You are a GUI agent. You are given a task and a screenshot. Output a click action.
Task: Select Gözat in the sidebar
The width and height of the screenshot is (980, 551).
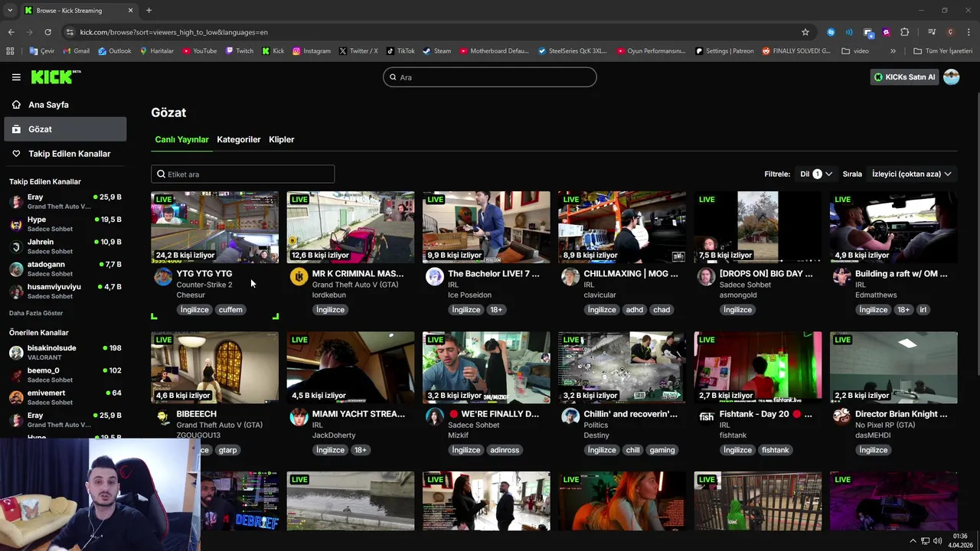pos(65,129)
